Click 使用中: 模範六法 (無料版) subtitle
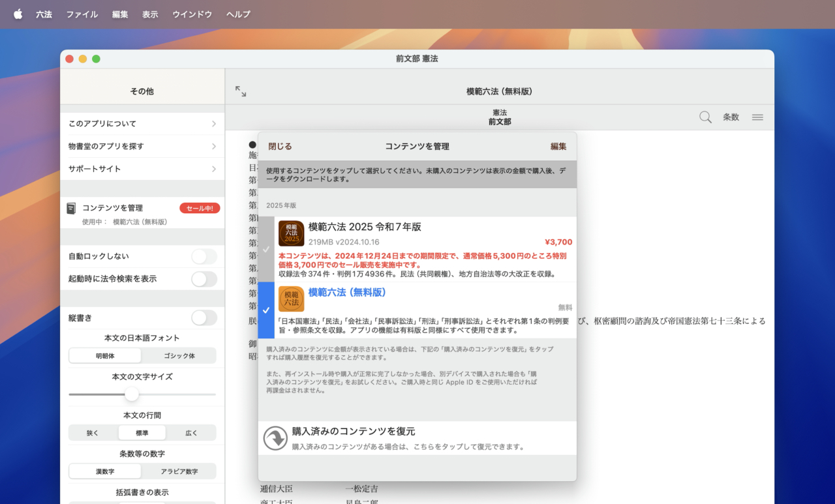Viewport: 835px width, 504px height. 125,222
